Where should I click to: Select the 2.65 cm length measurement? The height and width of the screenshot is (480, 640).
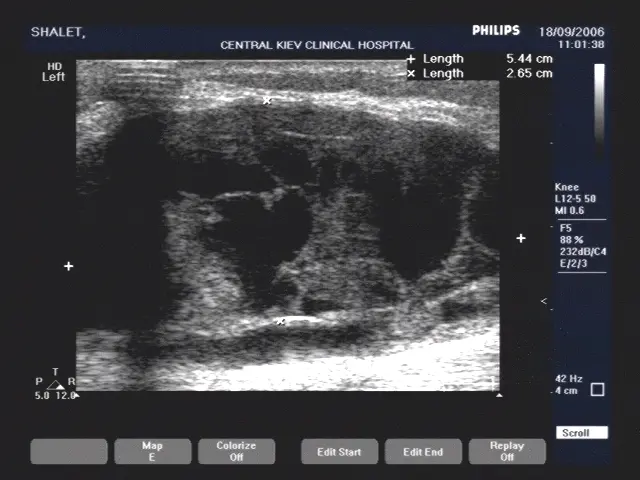click(529, 73)
